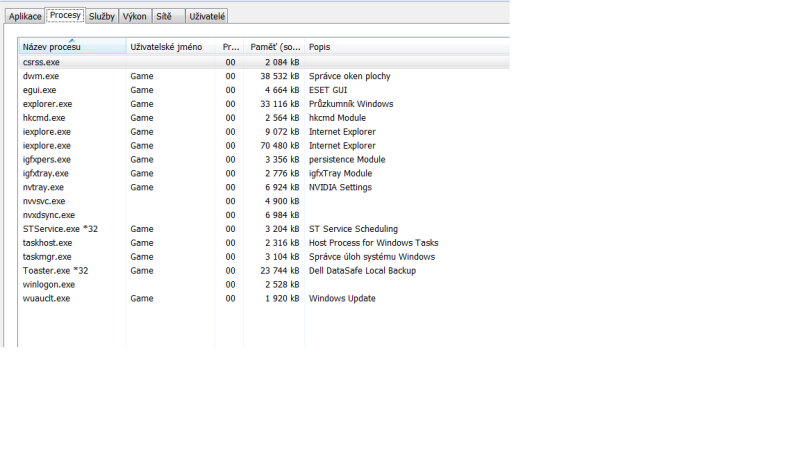Select the taskmgr.exe process row
This screenshot has width=800, height=450.
click(46, 257)
